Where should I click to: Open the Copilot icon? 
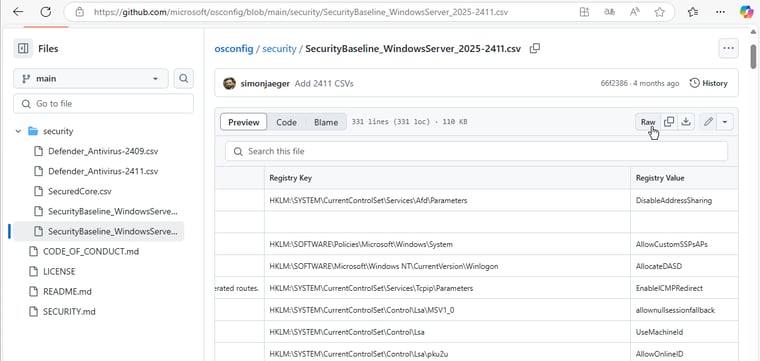746,12
